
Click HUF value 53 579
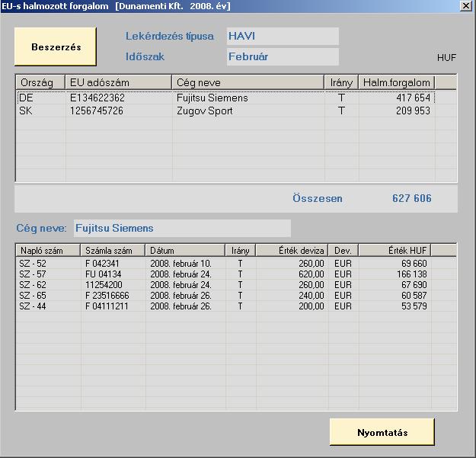(x=414, y=306)
